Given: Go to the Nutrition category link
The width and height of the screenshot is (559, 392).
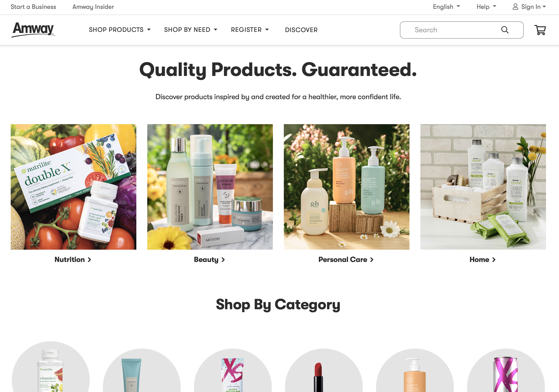Looking at the screenshot, I should [x=73, y=259].
